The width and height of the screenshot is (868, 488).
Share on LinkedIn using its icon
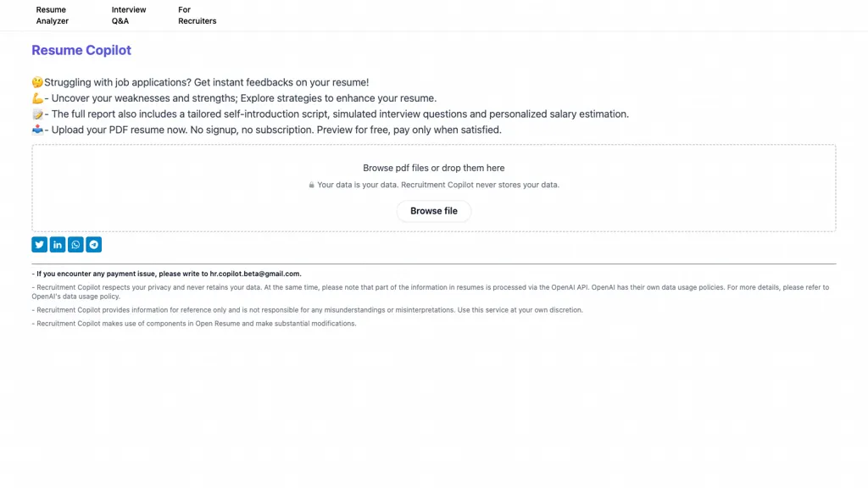coord(58,245)
